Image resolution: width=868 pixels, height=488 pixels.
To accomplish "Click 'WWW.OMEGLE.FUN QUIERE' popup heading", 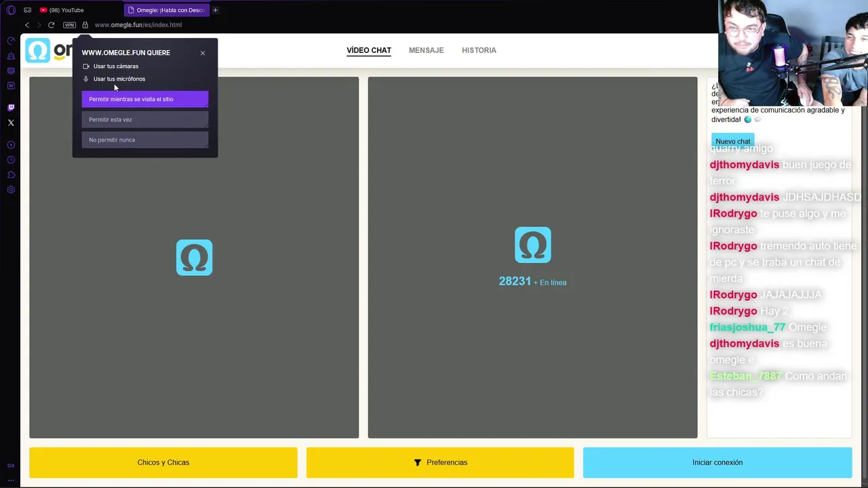I will pyautogui.click(x=126, y=53).
